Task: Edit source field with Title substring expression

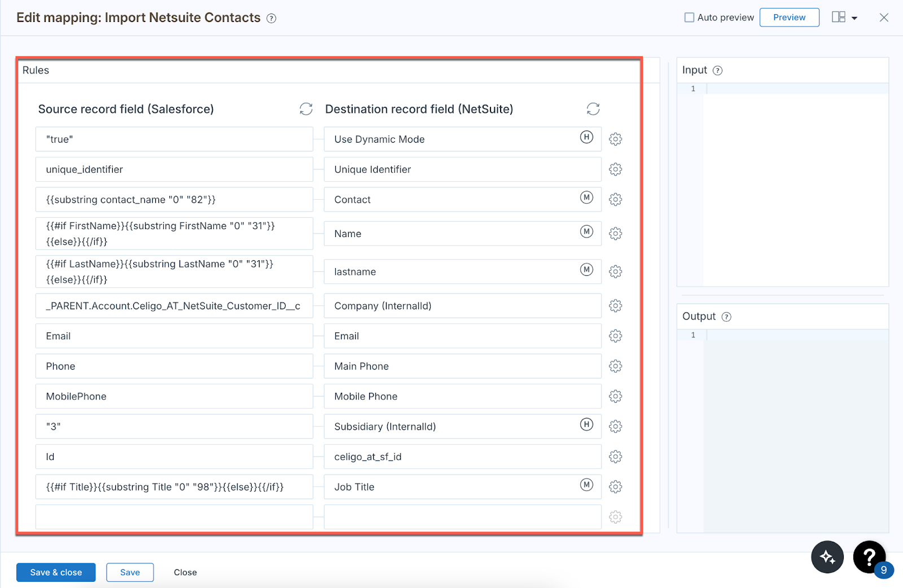Action: [174, 487]
